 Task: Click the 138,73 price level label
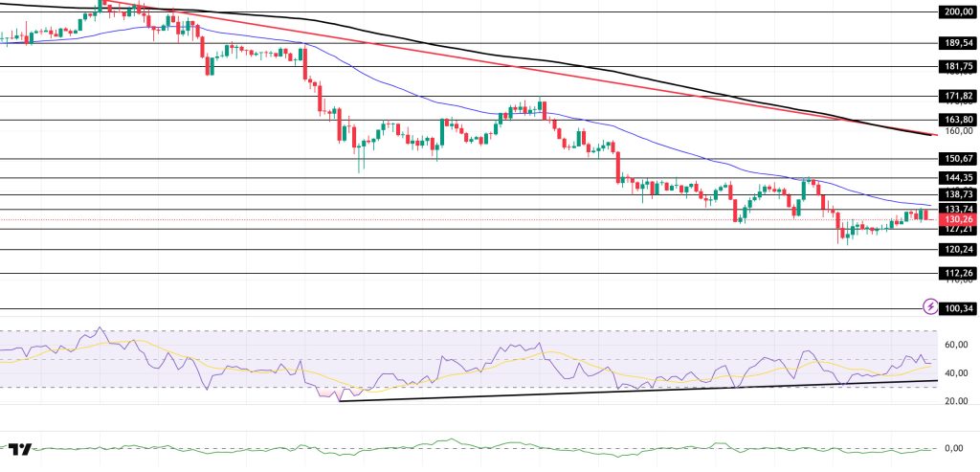coord(958,194)
